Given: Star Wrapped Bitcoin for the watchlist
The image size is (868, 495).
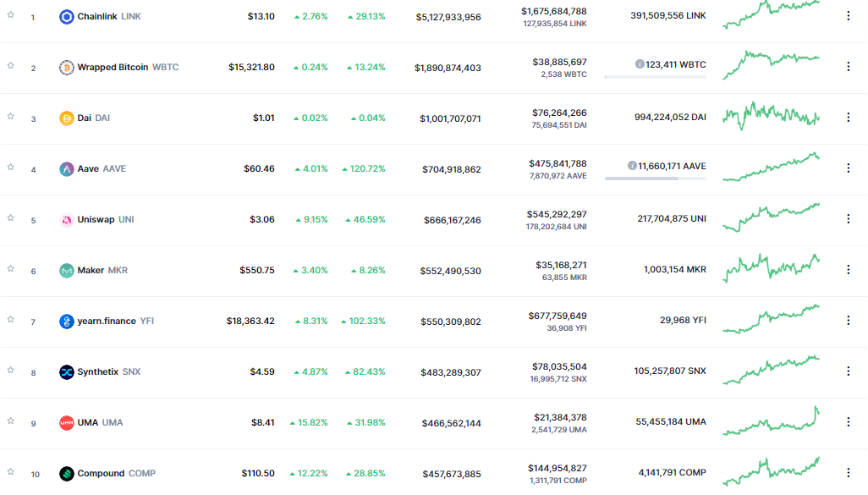Looking at the screenshot, I should [10, 65].
